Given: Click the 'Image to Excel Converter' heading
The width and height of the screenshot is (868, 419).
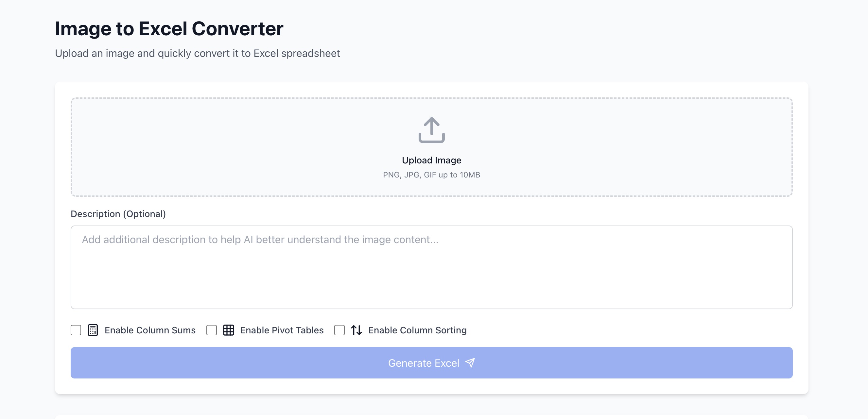Looking at the screenshot, I should tap(169, 29).
